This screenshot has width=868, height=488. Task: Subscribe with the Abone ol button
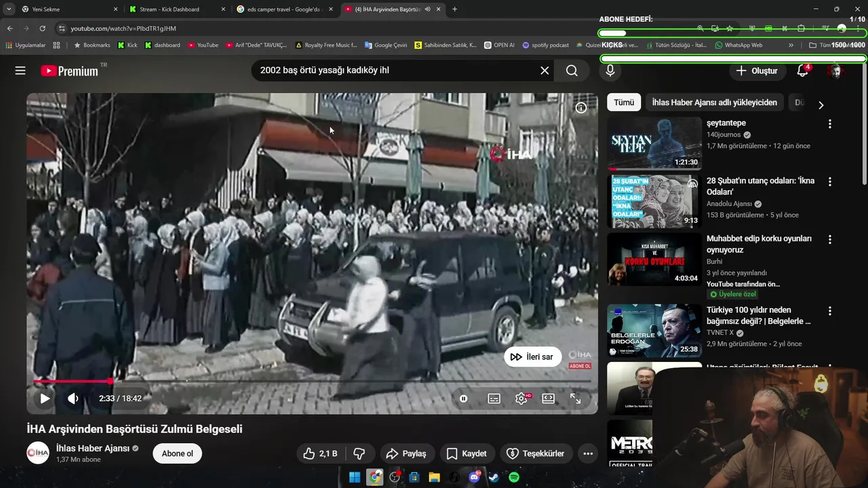[x=178, y=453]
